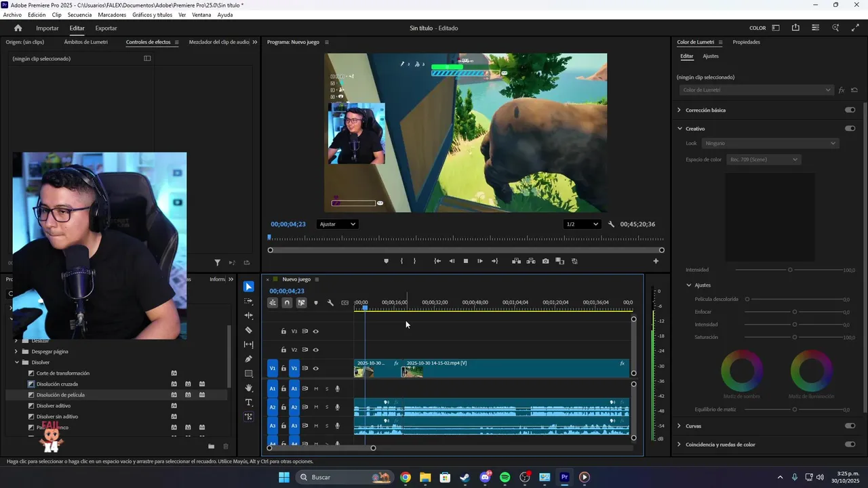The image size is (868, 488).
Task: Collapse the Creativo section
Action: point(679,128)
